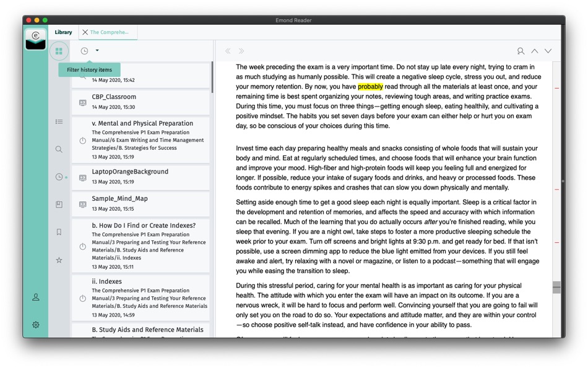This screenshot has height=368, width=588.
Task: Open v. Mental and Physical Preparation entry
Action: [x=141, y=139]
